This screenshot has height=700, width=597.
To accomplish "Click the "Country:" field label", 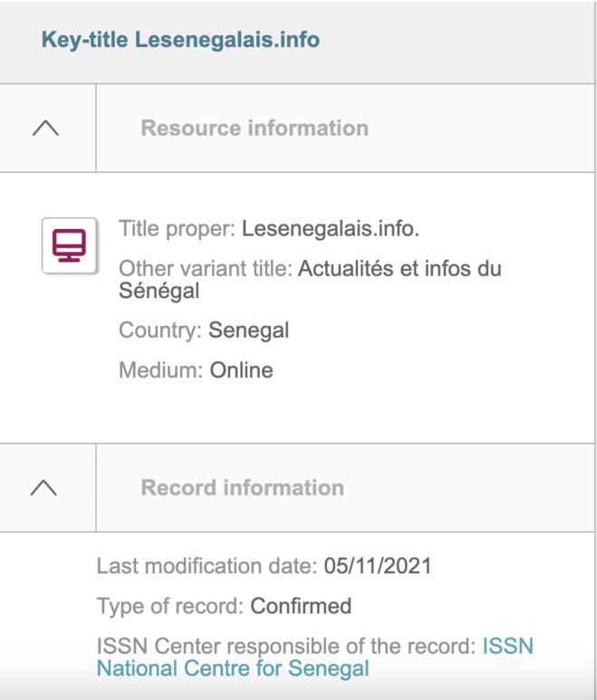I will coord(160,331).
